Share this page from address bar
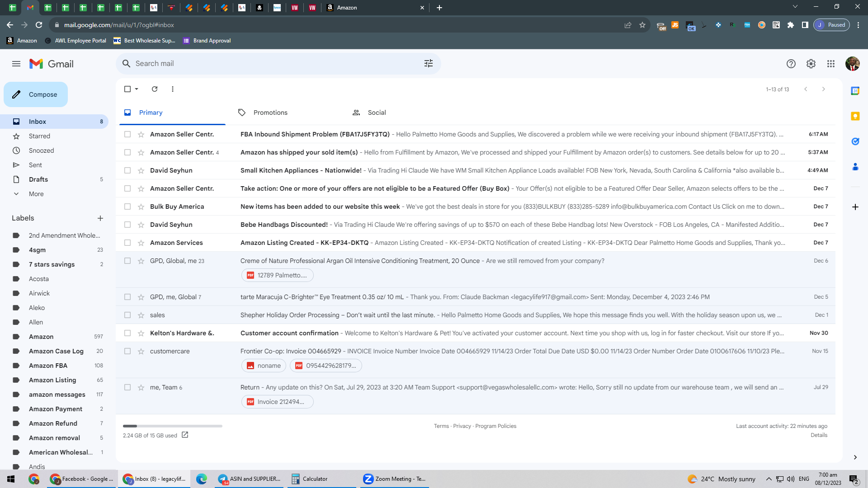This screenshot has width=868, height=488. coord(628,25)
